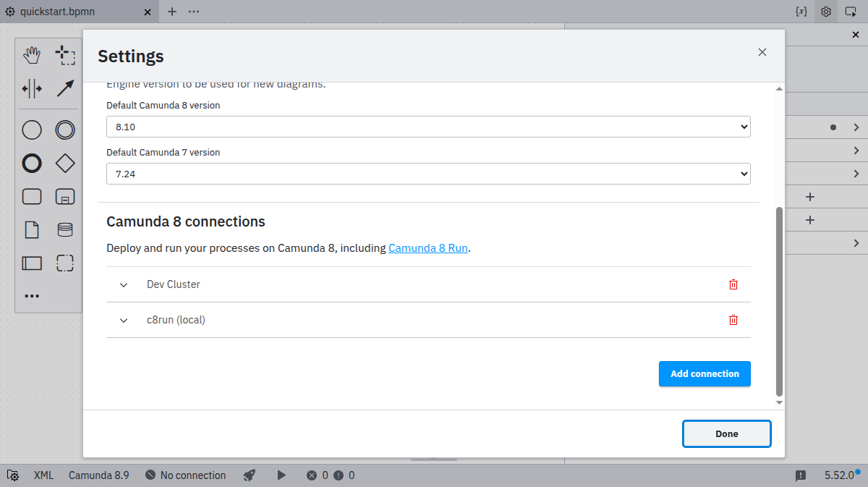This screenshot has height=487, width=868.
Task: Create a Task from the palette
Action: [x=32, y=196]
